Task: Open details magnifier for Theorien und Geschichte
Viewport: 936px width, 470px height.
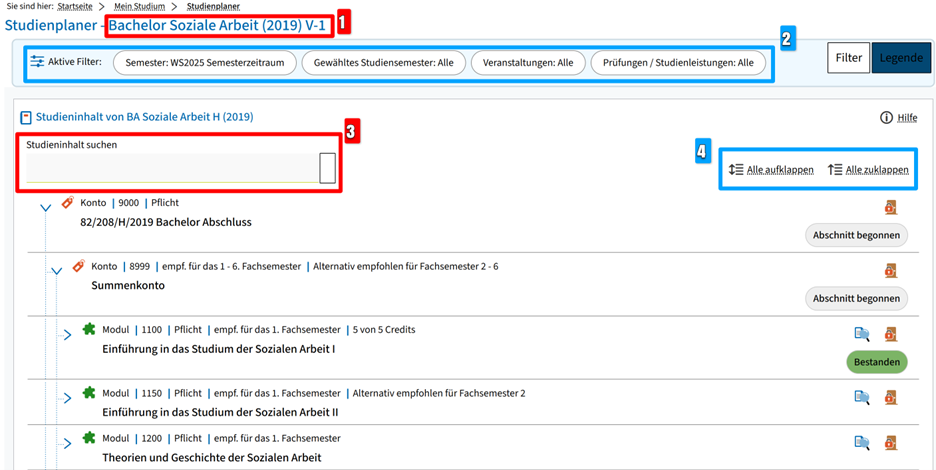Action: pyautogui.click(x=861, y=442)
